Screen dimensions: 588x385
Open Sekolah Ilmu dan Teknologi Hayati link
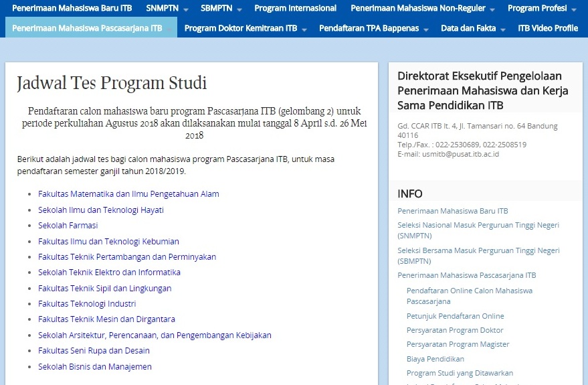(101, 210)
